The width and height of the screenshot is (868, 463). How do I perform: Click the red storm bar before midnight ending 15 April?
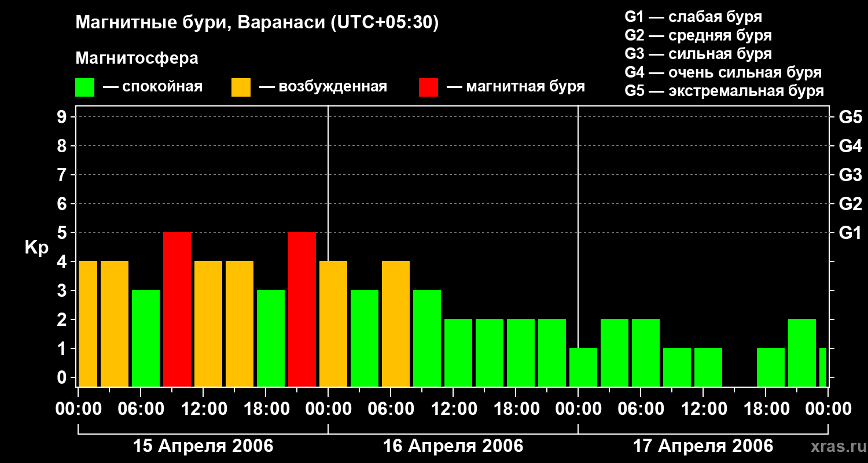[x=302, y=310]
